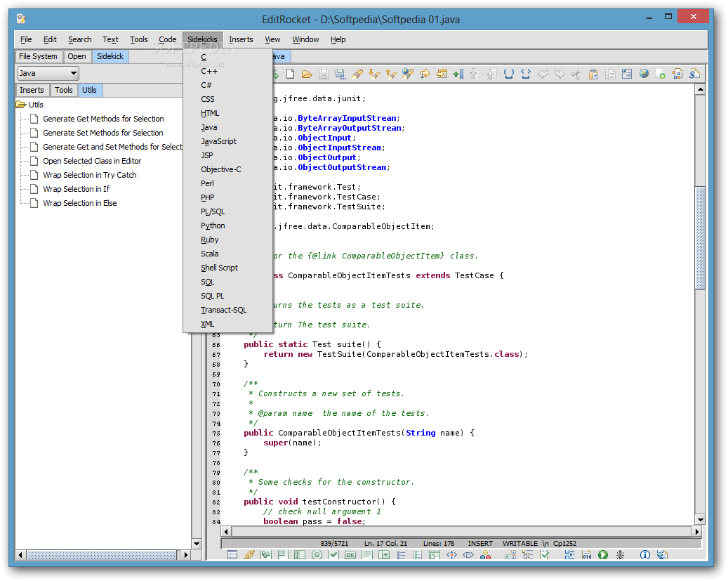Click Generate Get Methods for Selection
Screen dimensions: 728x581
(103, 119)
